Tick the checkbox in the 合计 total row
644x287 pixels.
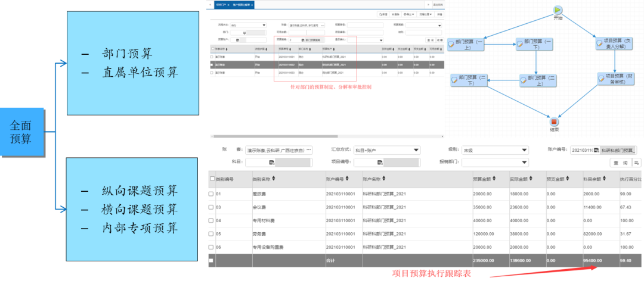(212, 260)
